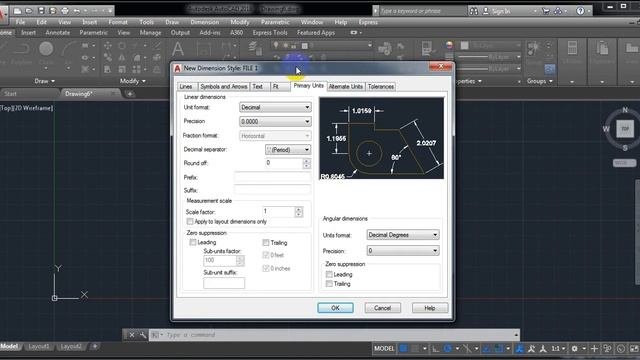
Task: Click the Customization wrench icon on command line
Action: (143, 335)
